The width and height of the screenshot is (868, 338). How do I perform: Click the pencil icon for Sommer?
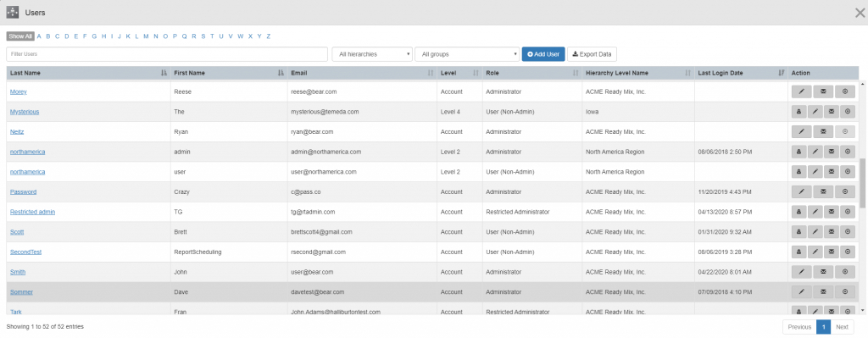click(802, 292)
